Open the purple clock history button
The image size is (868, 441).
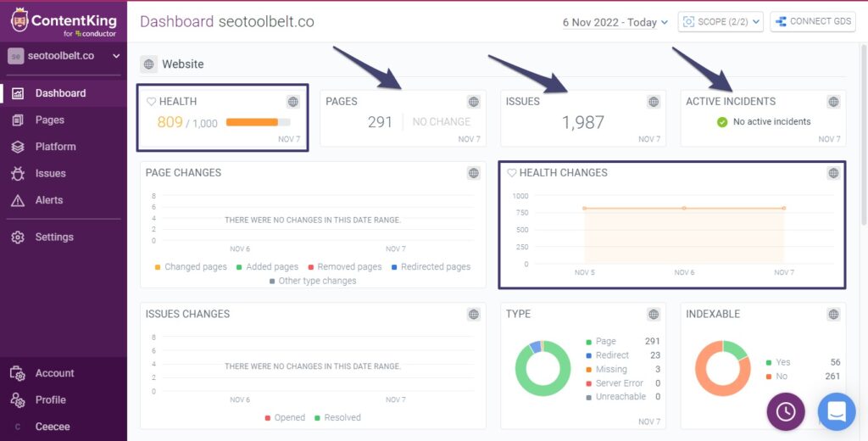point(786,411)
